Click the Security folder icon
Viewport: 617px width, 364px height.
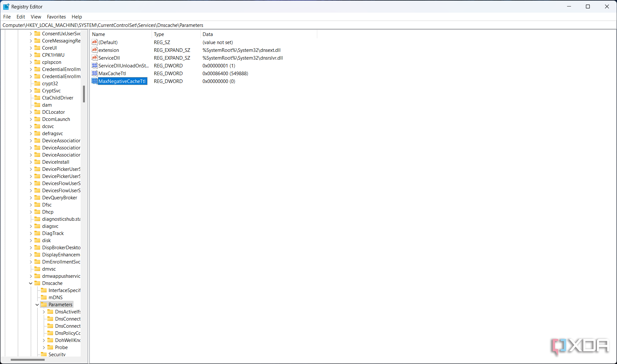click(44, 354)
